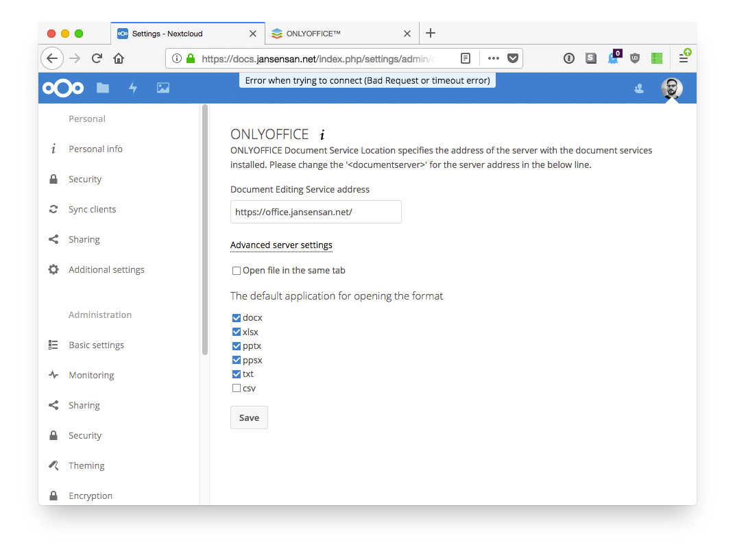The width and height of the screenshot is (735, 560).
Task: Close the ONLYOFFICE browser tab
Action: (407, 34)
